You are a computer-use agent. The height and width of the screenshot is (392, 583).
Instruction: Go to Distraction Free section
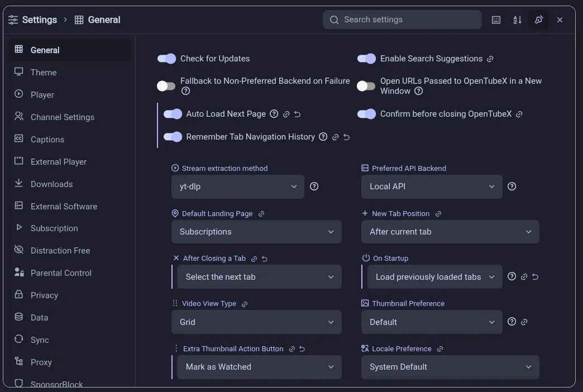click(x=70, y=250)
